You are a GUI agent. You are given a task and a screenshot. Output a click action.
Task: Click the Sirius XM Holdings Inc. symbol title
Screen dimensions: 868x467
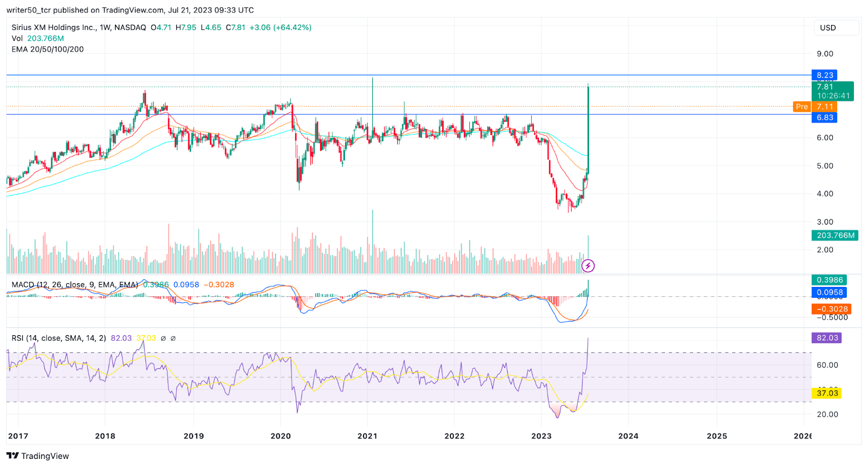53,28
